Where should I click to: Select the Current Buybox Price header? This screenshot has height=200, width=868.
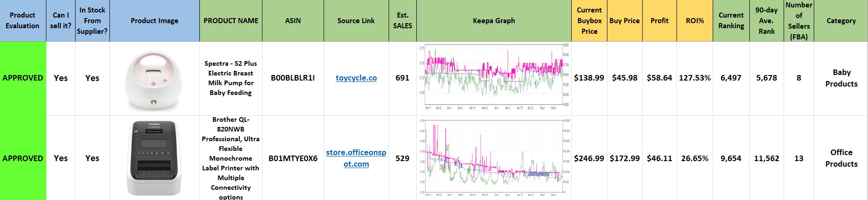pos(589,21)
